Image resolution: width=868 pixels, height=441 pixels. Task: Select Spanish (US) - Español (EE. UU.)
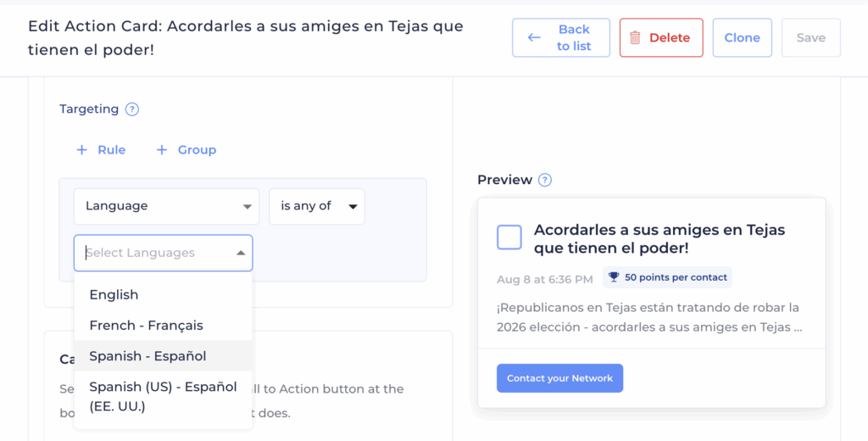[x=163, y=395]
